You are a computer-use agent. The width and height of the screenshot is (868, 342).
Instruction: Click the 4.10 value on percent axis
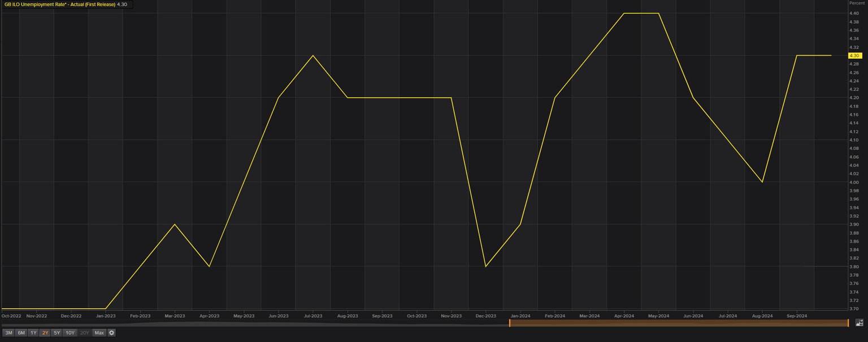pos(854,140)
